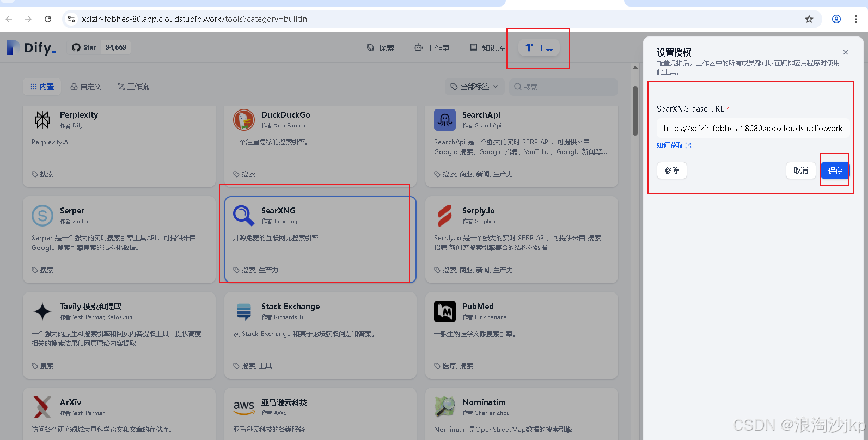Open the Stack Exchange icon

pyautogui.click(x=244, y=311)
